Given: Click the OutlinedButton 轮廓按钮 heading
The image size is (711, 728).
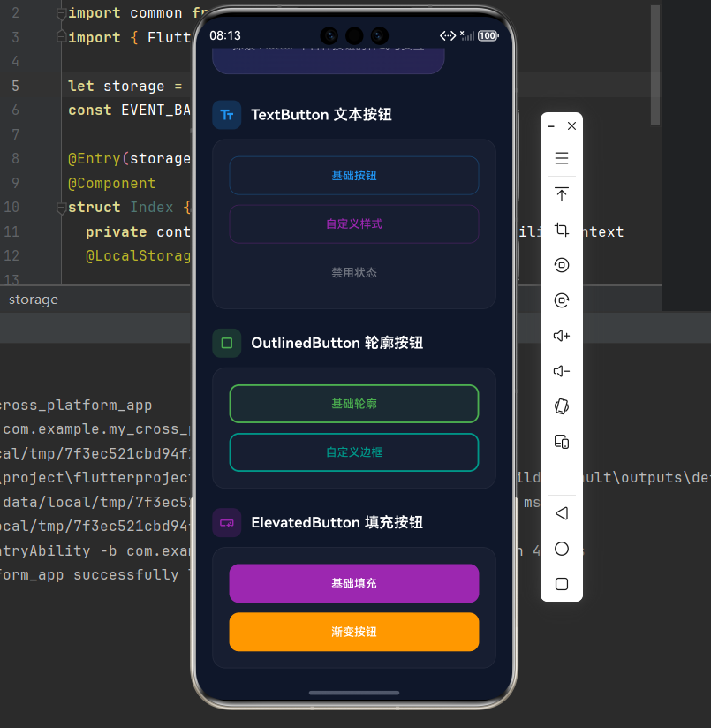Looking at the screenshot, I should point(337,343).
